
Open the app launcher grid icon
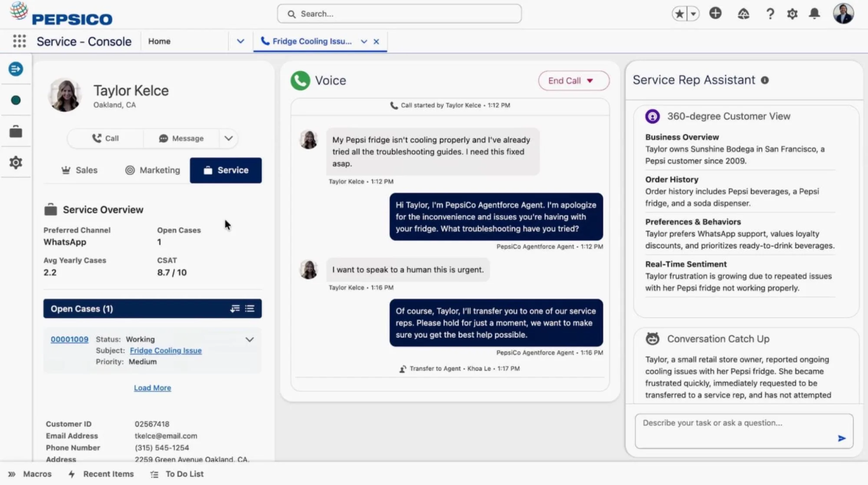tap(19, 41)
